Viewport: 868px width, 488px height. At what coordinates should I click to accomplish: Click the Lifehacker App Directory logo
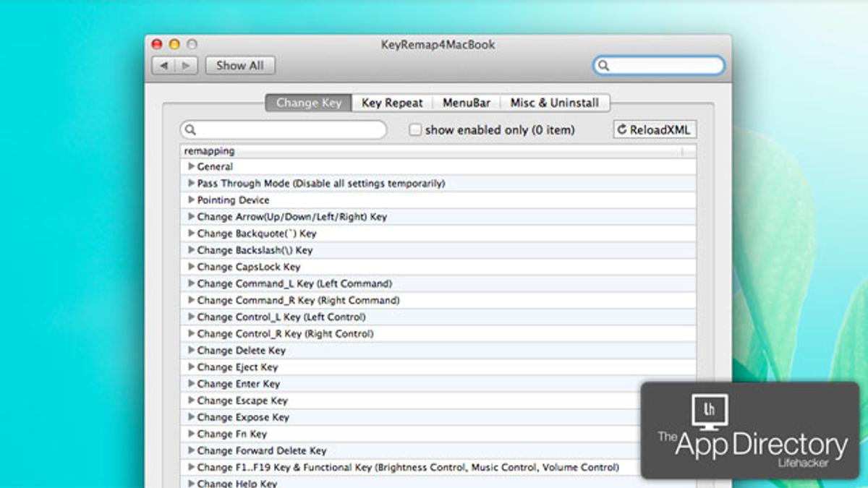(749, 430)
